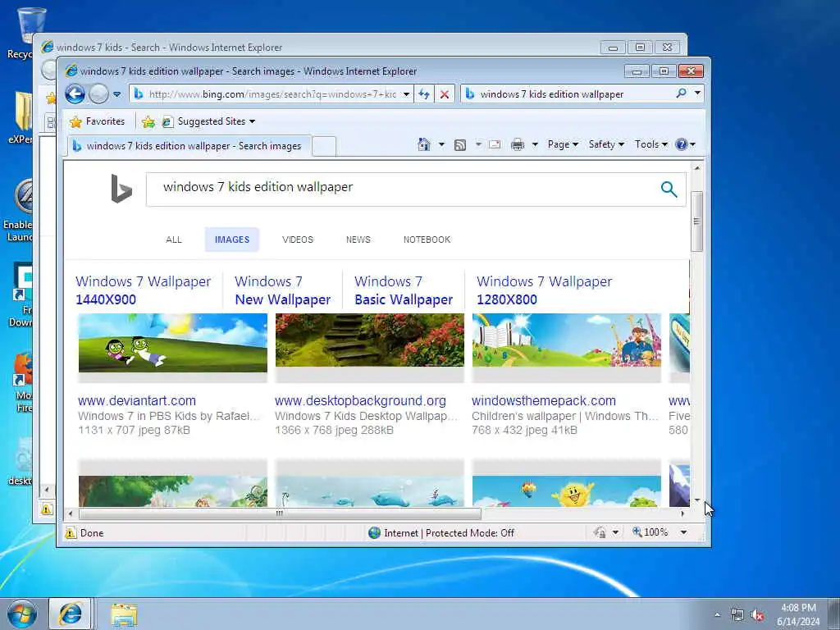Open the Safety menu
Viewport: 840px width, 630px height.
click(606, 144)
